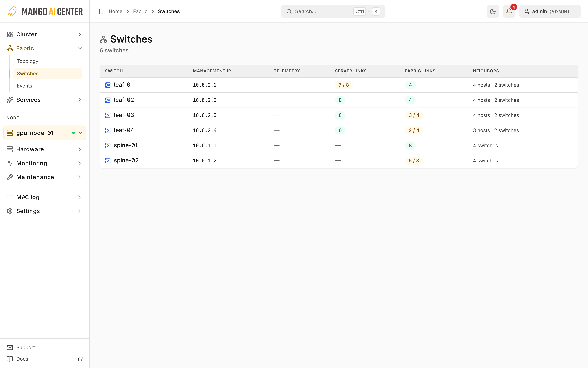Click the leaf-04 switch icon
The width and height of the screenshot is (588, 368).
click(x=108, y=130)
